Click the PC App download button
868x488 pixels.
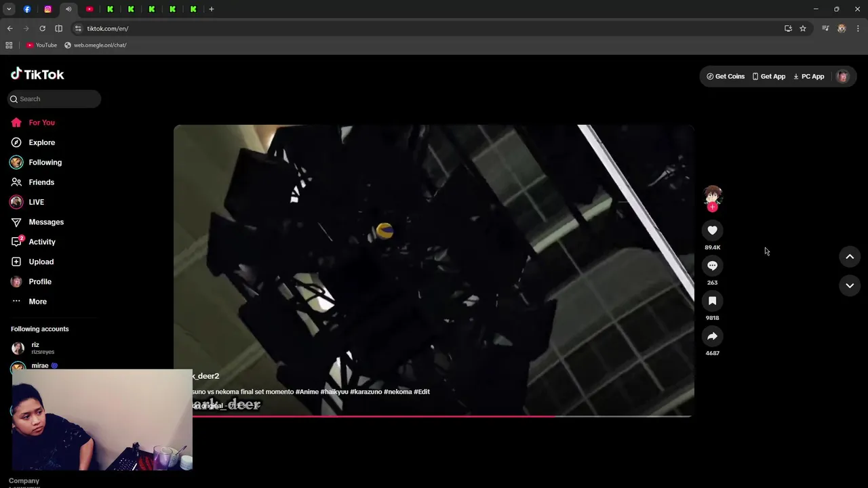(x=809, y=77)
